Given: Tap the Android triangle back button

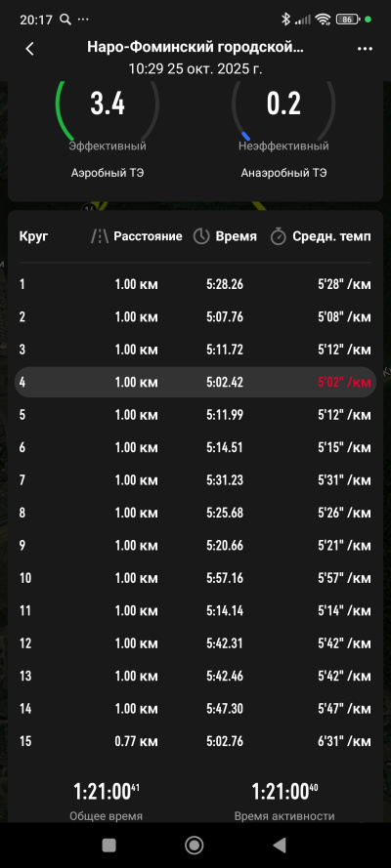Looking at the screenshot, I should point(280,845).
